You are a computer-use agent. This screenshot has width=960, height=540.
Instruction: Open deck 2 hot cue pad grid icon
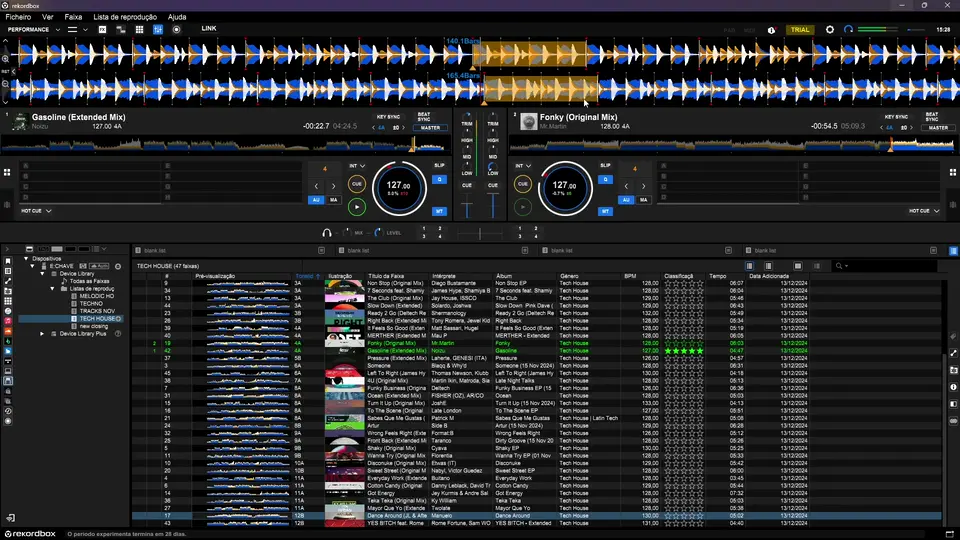click(x=953, y=173)
